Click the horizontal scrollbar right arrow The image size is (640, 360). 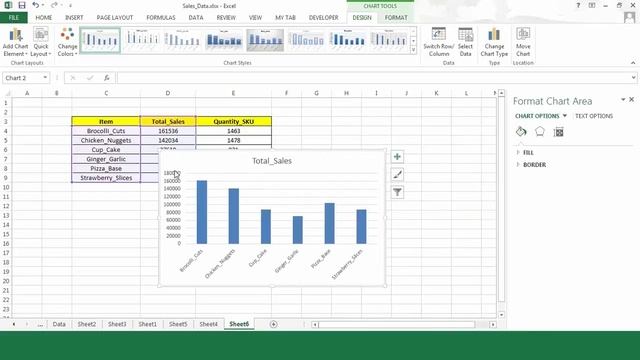pyautogui.click(x=493, y=324)
